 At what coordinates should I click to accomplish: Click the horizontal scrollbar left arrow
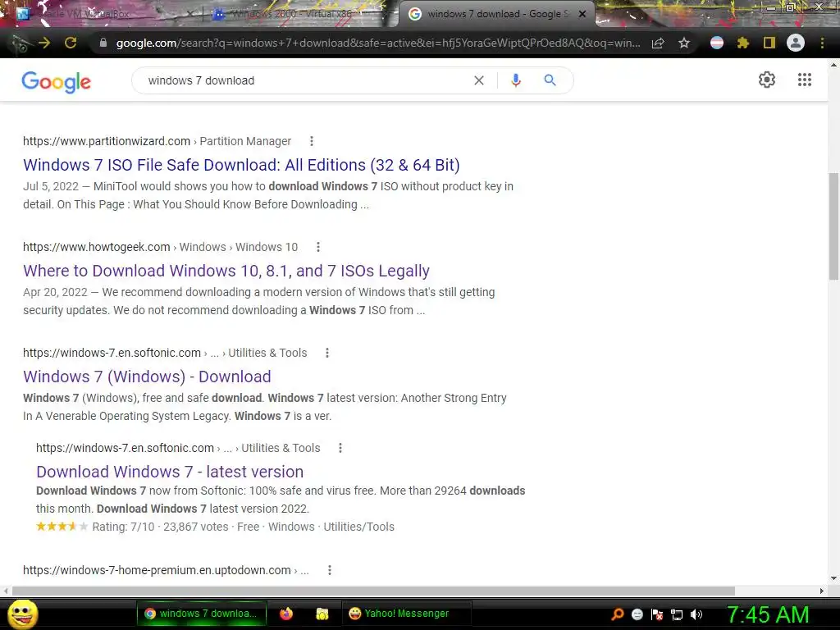pos(6,591)
